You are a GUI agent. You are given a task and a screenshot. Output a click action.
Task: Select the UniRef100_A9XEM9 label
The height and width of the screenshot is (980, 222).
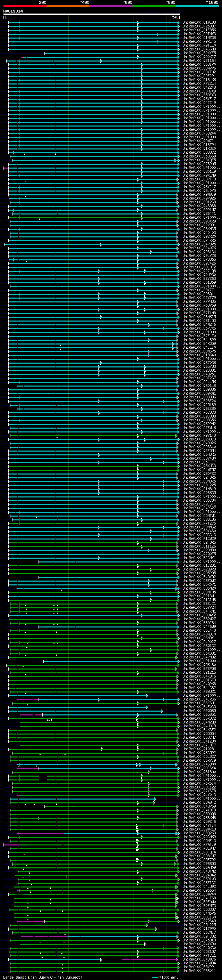click(199, 175)
